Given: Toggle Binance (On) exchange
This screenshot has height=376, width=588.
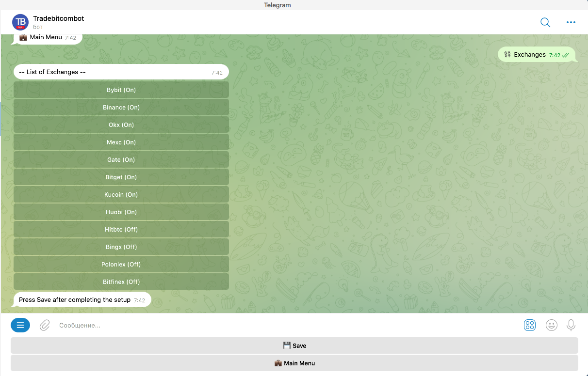Looking at the screenshot, I should coord(121,107).
